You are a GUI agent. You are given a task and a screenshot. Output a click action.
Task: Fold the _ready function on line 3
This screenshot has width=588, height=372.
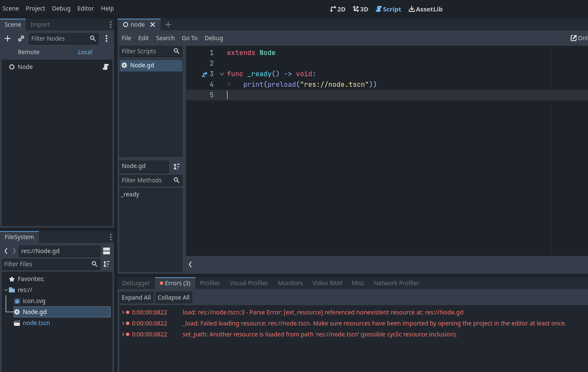(222, 74)
